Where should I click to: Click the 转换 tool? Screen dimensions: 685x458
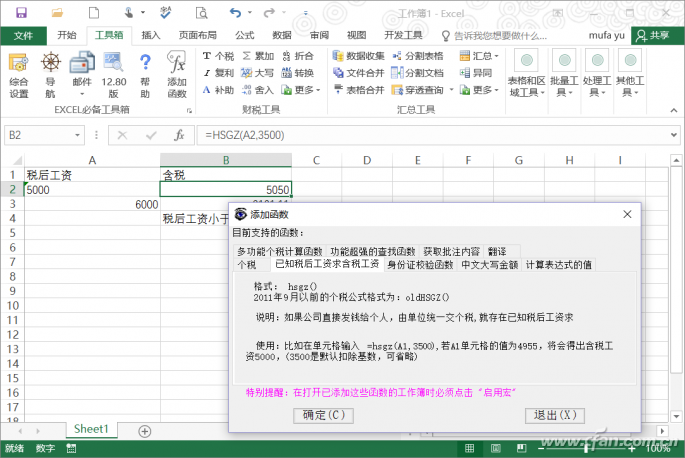[298, 73]
